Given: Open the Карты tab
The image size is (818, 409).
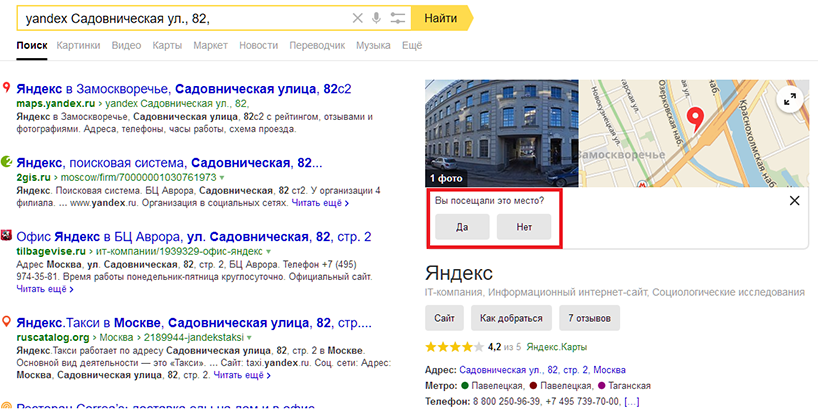Looking at the screenshot, I should tap(167, 45).
